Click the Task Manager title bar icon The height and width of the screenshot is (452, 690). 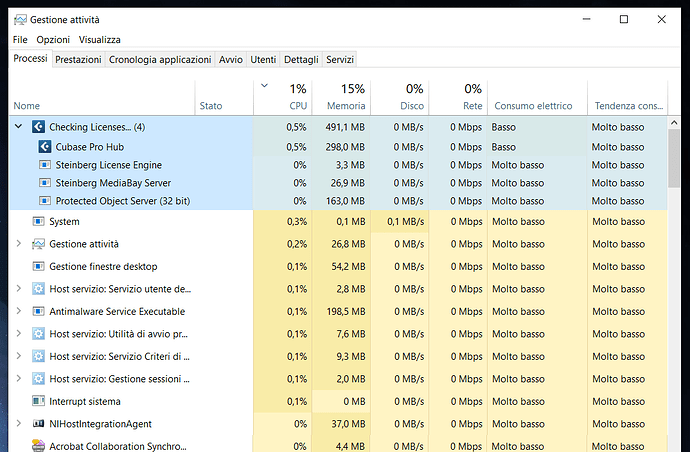20,19
